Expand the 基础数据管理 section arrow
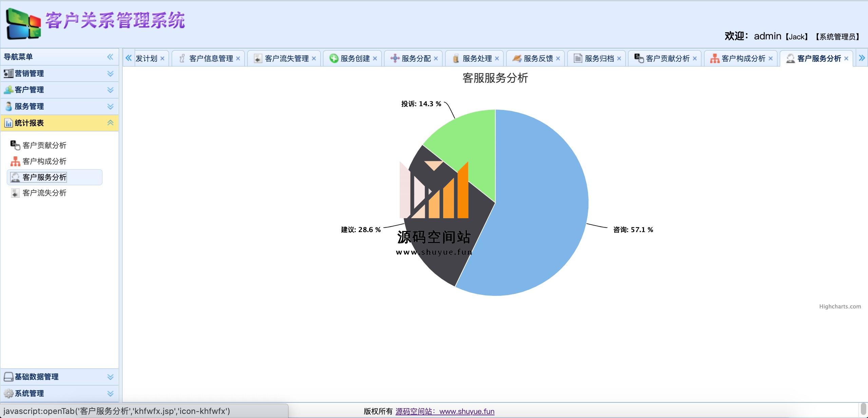 click(110, 377)
